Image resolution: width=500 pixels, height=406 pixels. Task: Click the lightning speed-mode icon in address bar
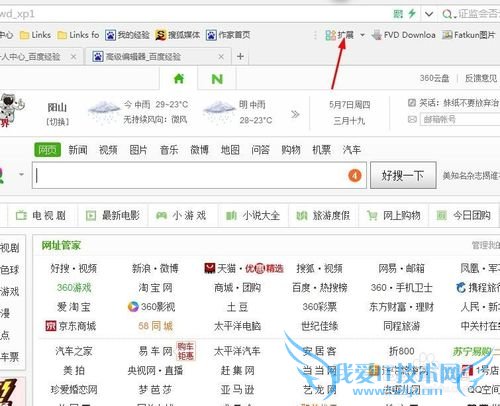(412, 13)
